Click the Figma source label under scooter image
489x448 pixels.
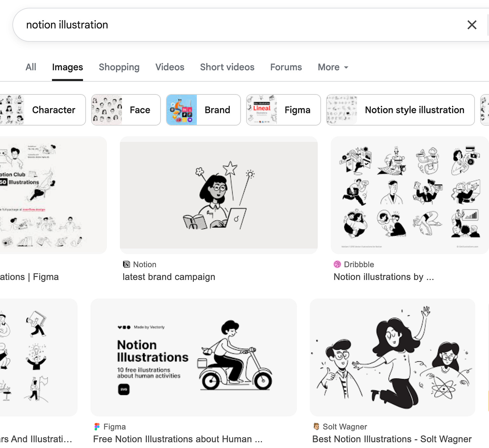pyautogui.click(x=115, y=426)
